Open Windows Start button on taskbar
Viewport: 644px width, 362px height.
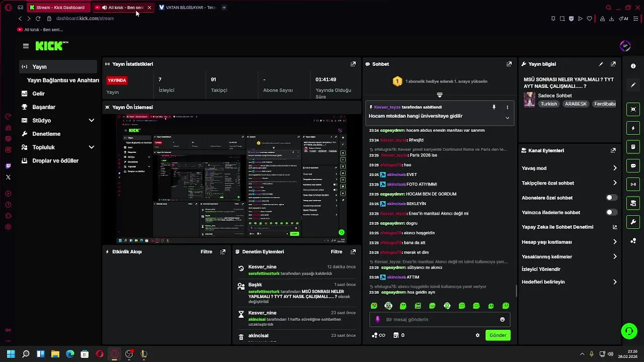pyautogui.click(x=11, y=354)
